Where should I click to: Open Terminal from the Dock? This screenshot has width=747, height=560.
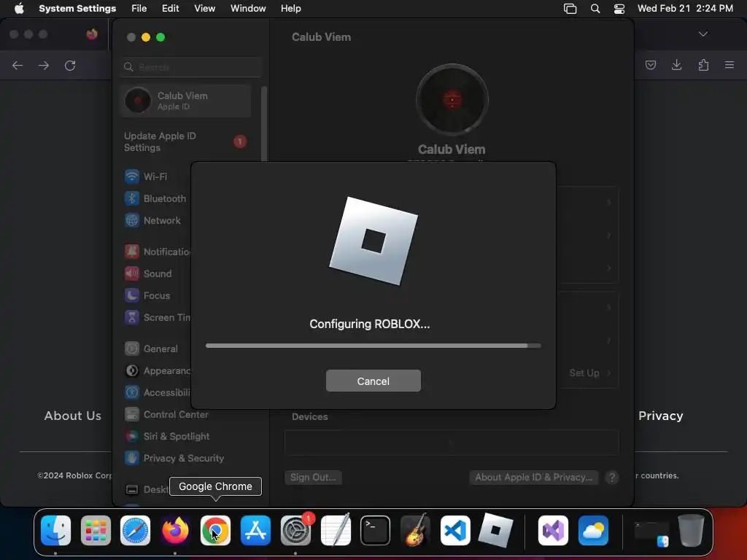(376, 531)
